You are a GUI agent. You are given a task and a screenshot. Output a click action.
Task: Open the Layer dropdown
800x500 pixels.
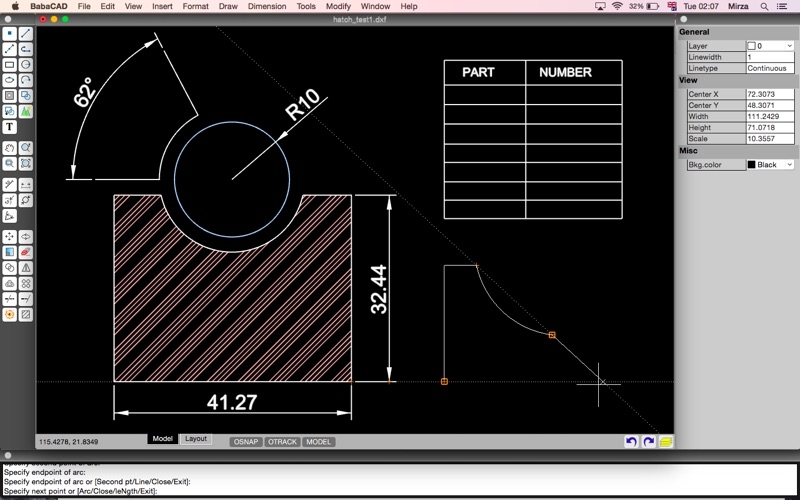click(770, 46)
